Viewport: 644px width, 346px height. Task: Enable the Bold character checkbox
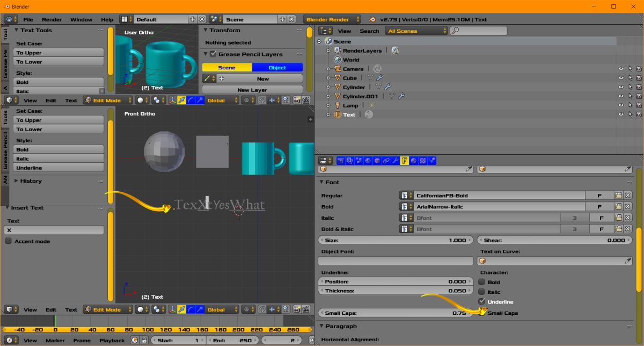[481, 282]
